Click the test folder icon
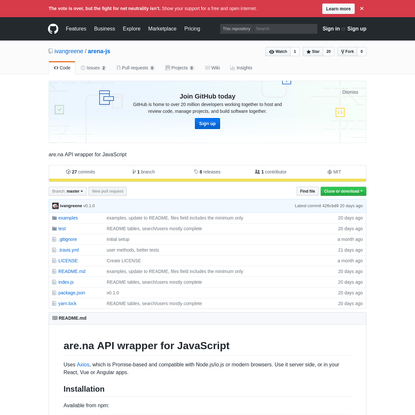Image resolution: width=415 pixels, height=415 pixels. coord(54,229)
